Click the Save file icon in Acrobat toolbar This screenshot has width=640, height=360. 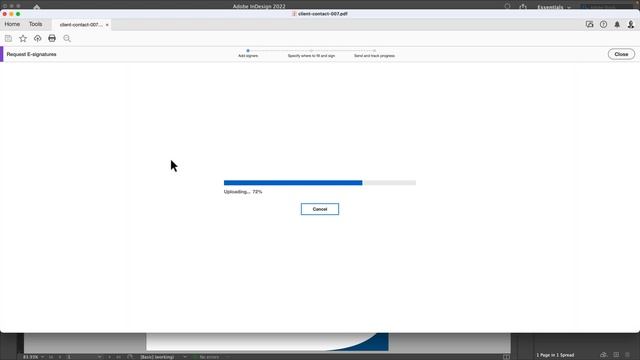coord(8,38)
